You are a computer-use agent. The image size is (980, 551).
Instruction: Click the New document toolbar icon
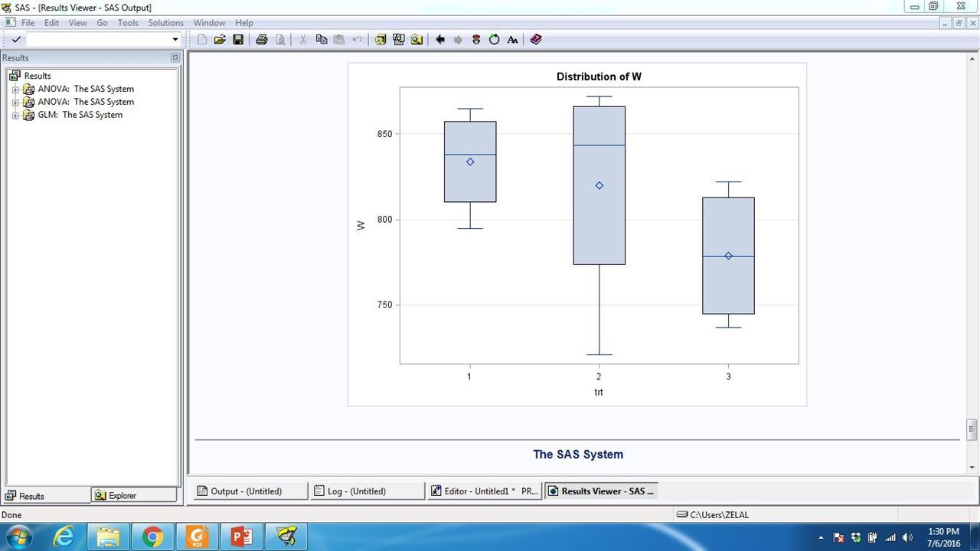tap(202, 39)
